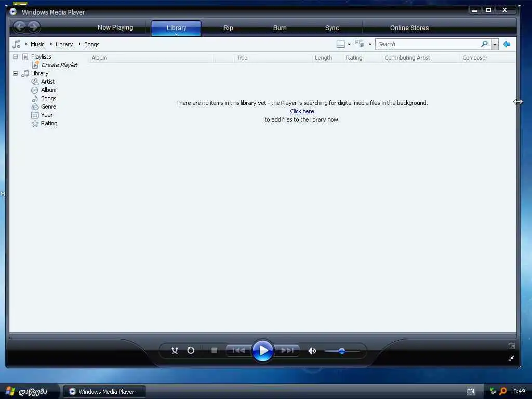
Task: Click the Music breadcrumb label
Action: [37, 44]
